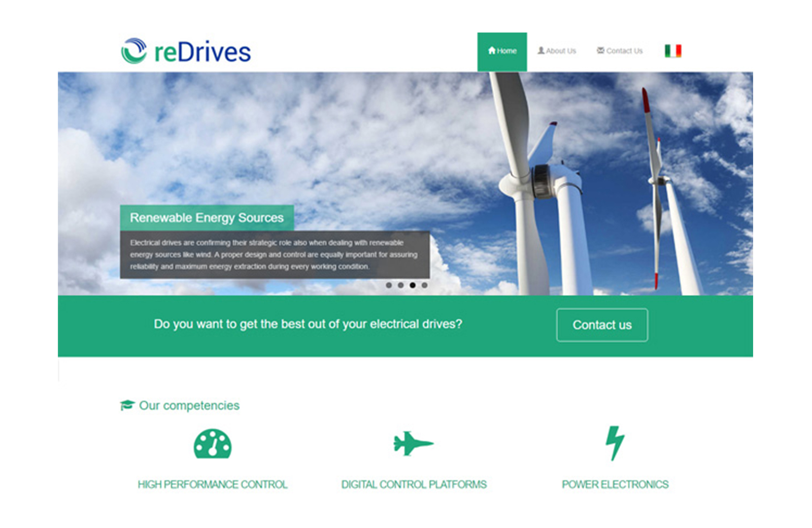Click the Renewable Energy Sources slide title
The image size is (812, 528).
(207, 218)
